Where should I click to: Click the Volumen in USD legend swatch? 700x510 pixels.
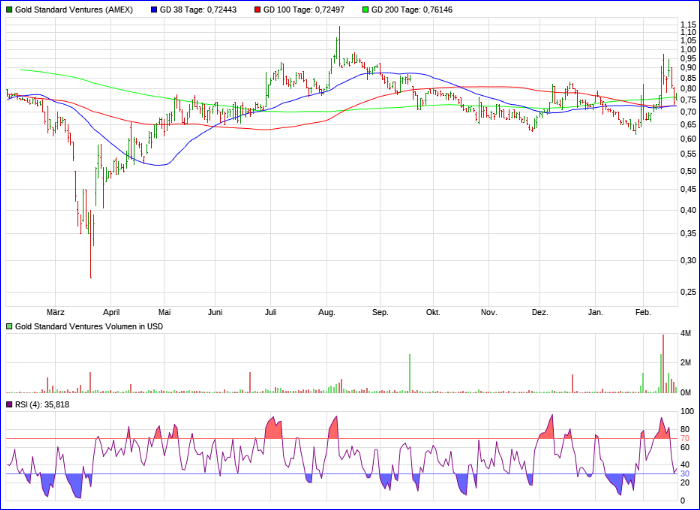10,326
